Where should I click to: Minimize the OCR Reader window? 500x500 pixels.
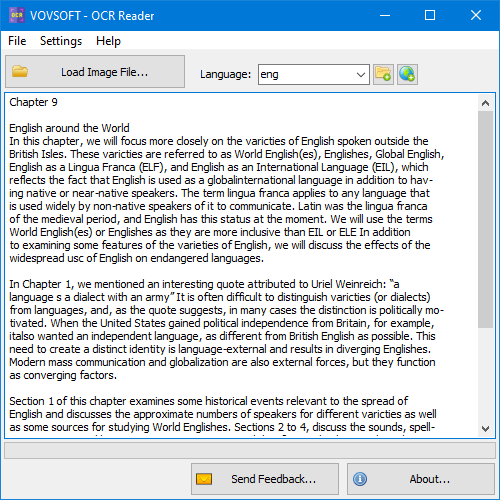click(385, 15)
